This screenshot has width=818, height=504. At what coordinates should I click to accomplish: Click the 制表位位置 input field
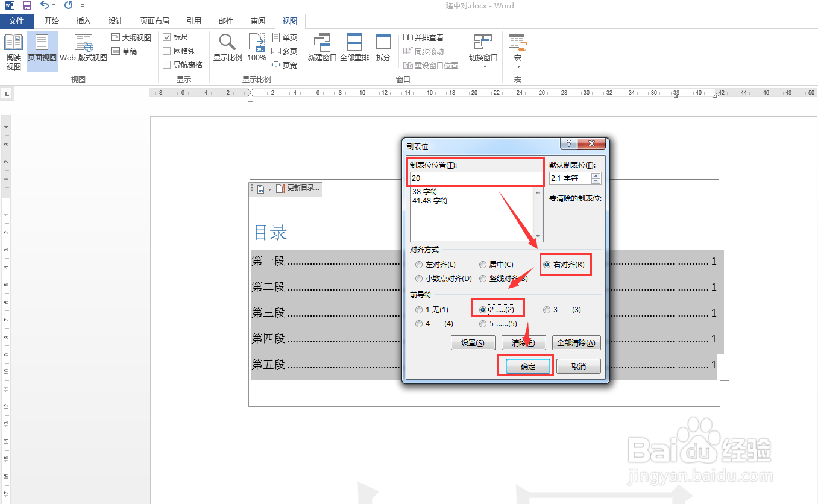[x=476, y=178]
